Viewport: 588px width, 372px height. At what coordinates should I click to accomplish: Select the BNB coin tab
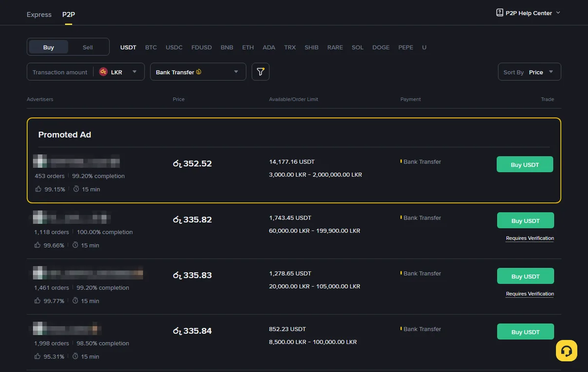click(227, 47)
